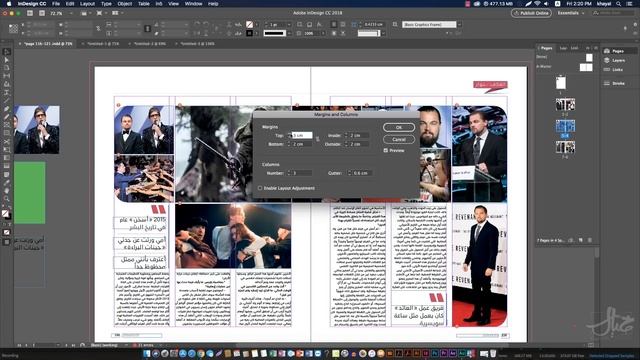
Task: Open the Basic Graphics Frame style dropdown
Action: click(x=459, y=24)
